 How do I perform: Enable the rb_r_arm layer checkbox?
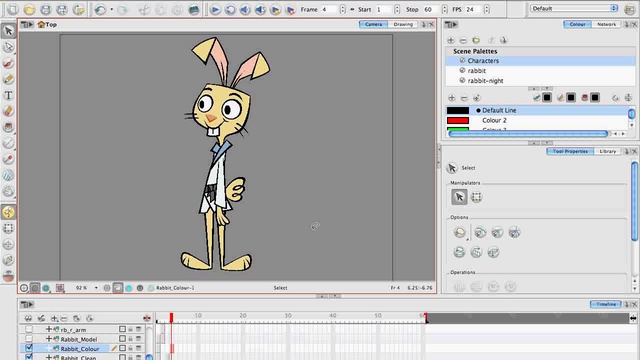click(x=29, y=329)
